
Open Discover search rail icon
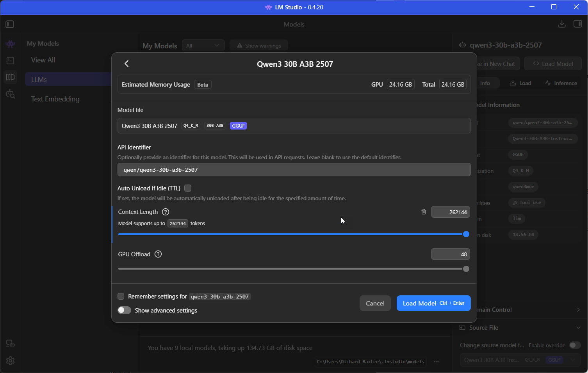(11, 94)
